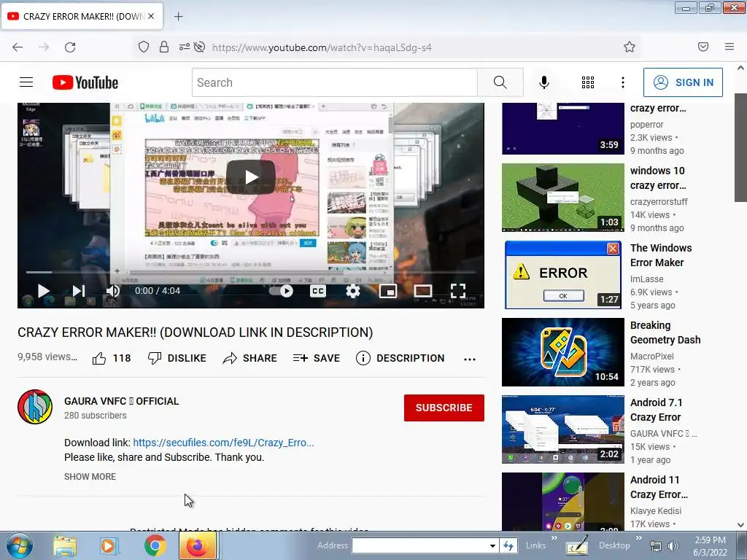Expand Links toolbar chevron
Image resolution: width=747 pixels, height=560 pixels.
click(554, 538)
